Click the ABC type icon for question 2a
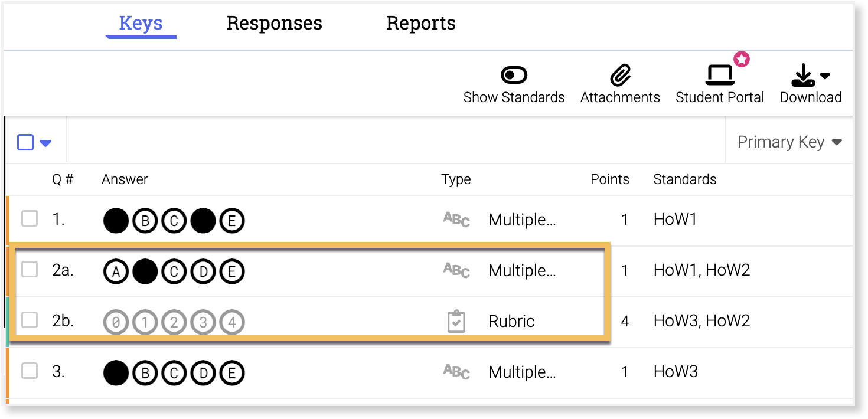The image size is (868, 419). pyautogui.click(x=456, y=271)
